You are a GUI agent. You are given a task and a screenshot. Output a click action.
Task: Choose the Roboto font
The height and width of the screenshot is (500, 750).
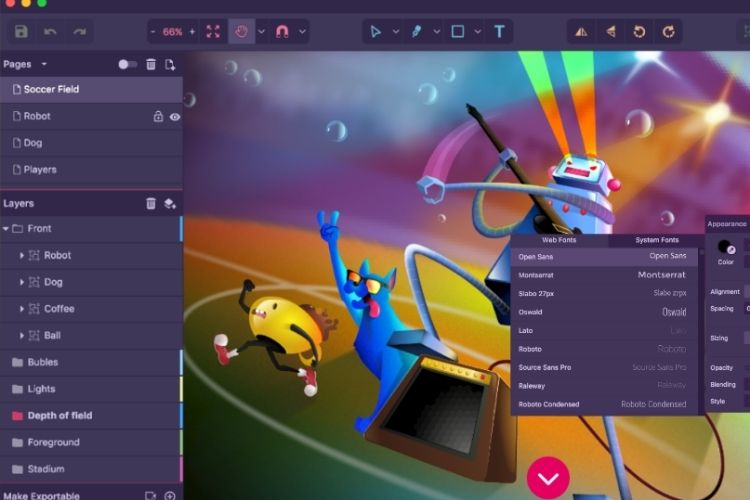pyautogui.click(x=604, y=349)
